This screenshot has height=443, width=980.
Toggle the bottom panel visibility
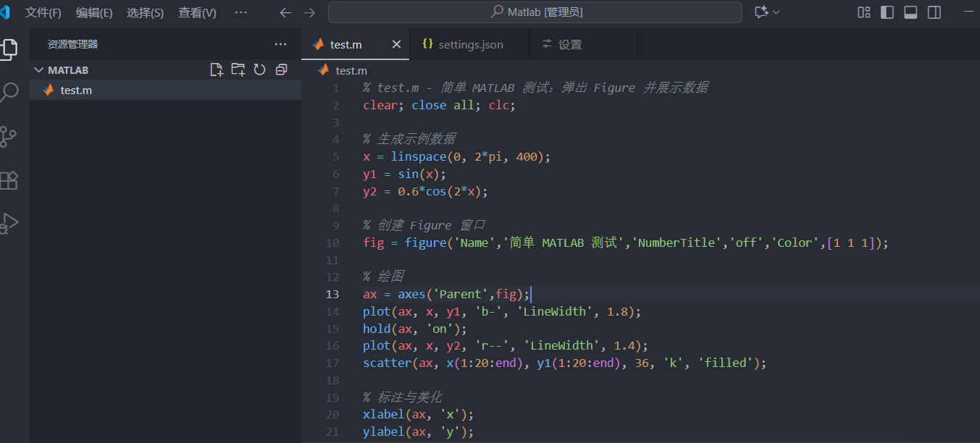click(910, 12)
